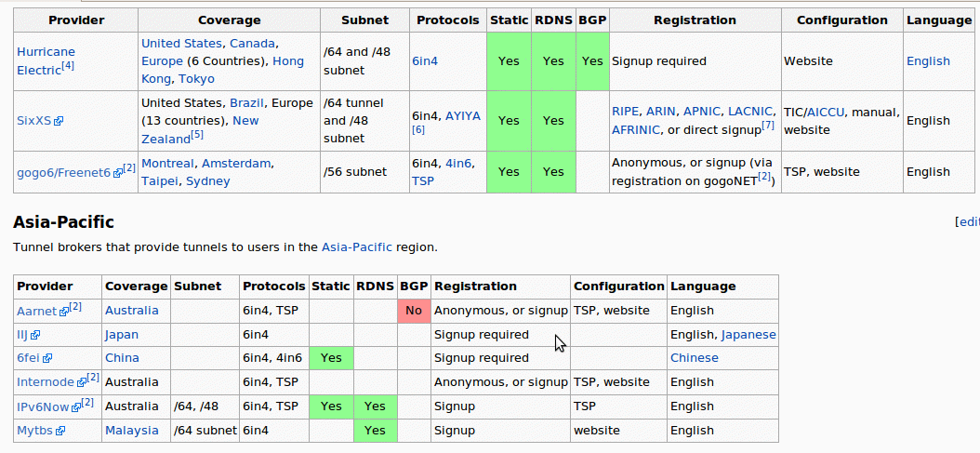Follow footnote [4] after Hurricane Electric
Viewport: 980px width, 453px height.
pos(68,66)
